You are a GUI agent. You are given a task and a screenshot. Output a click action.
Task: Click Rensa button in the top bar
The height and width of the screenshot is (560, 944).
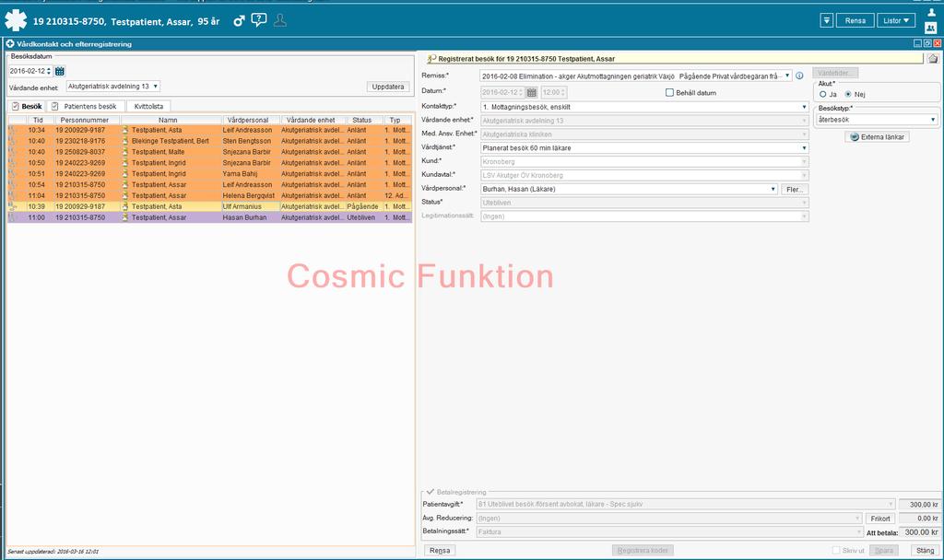tap(855, 20)
